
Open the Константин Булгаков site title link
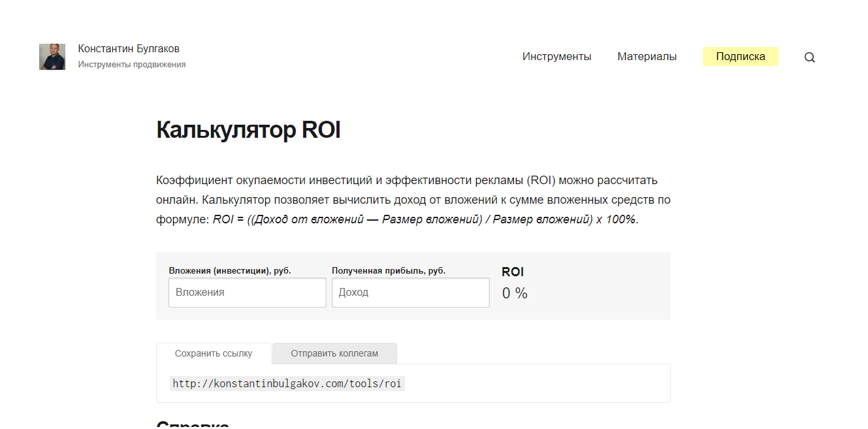pos(129,49)
